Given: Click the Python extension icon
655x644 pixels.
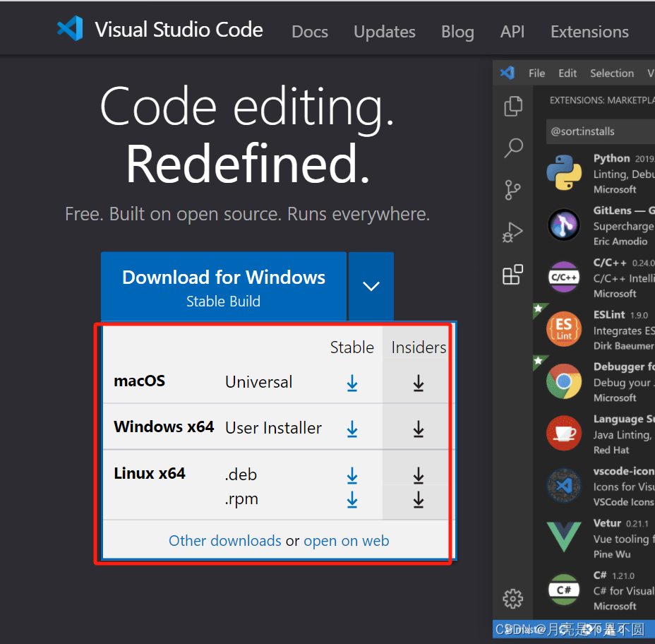Looking at the screenshot, I should [563, 172].
